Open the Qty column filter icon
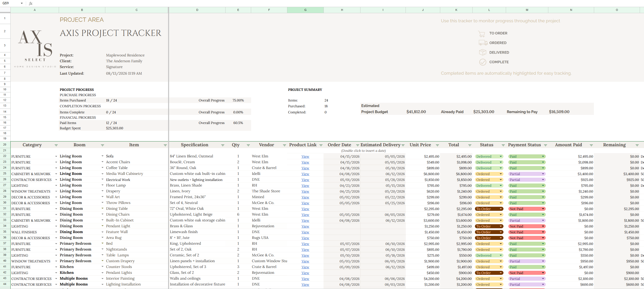This screenshot has height=289, width=644. click(x=248, y=145)
